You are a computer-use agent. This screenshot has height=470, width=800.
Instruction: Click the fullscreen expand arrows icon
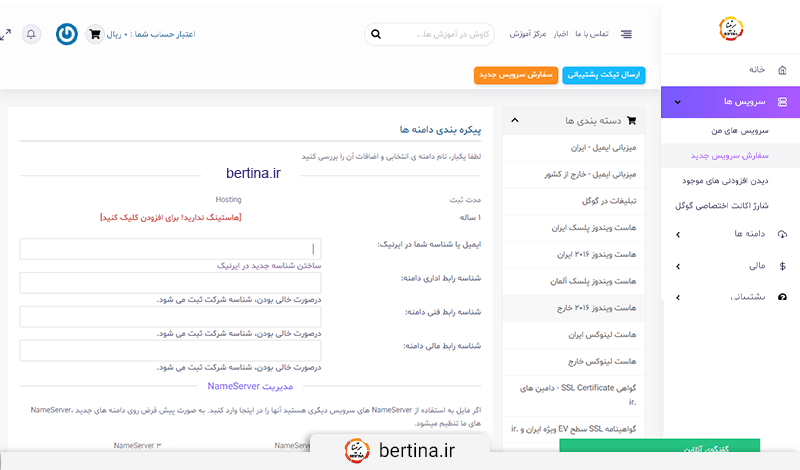(x=6, y=34)
